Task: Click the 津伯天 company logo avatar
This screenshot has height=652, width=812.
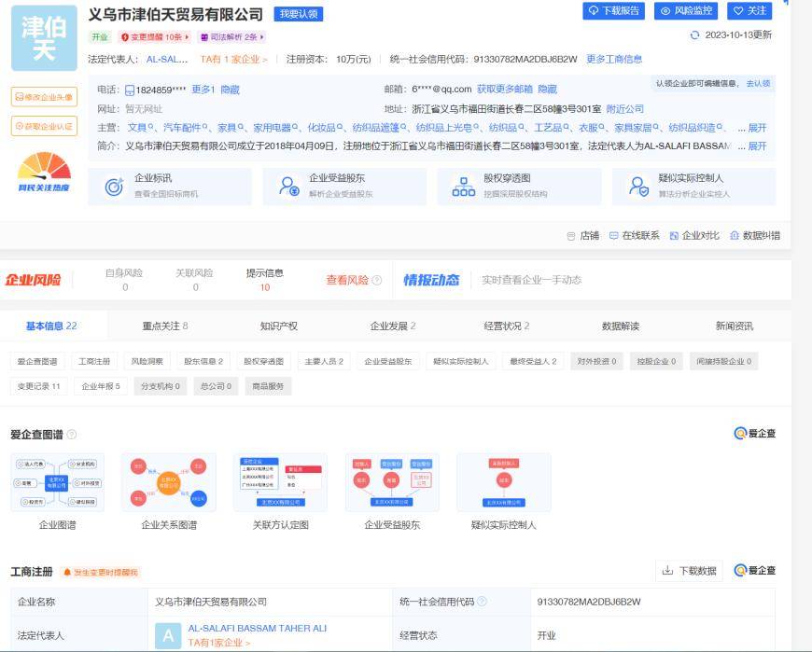Action: click(x=44, y=38)
